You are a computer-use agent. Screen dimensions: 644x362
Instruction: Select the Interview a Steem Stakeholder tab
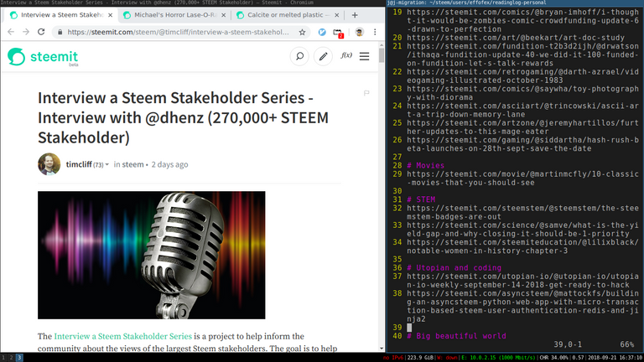(60, 15)
